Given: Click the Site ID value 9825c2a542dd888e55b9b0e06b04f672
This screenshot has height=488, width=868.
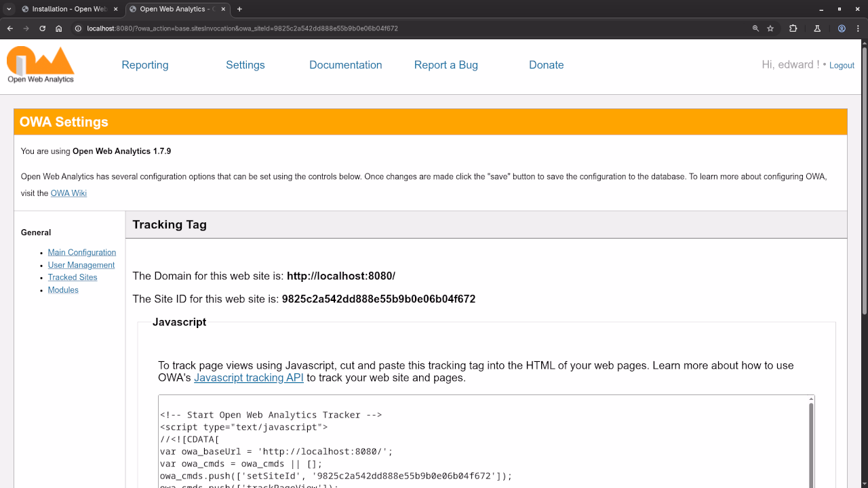Looking at the screenshot, I should (378, 299).
